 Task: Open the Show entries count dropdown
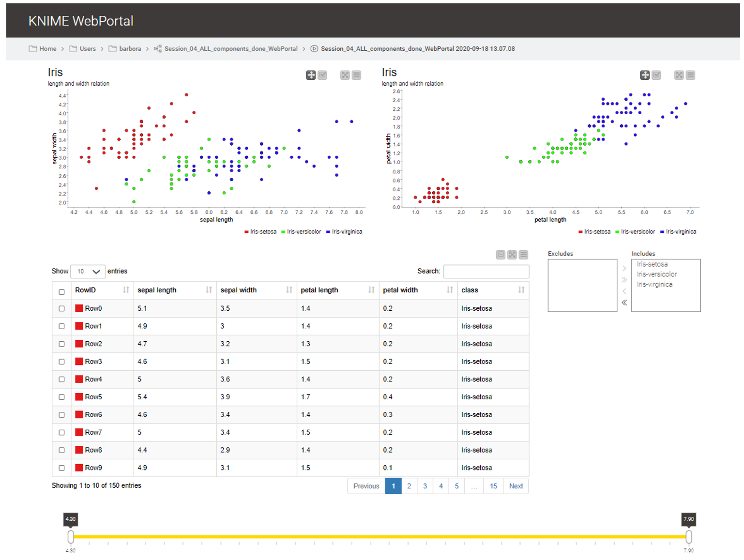click(88, 272)
